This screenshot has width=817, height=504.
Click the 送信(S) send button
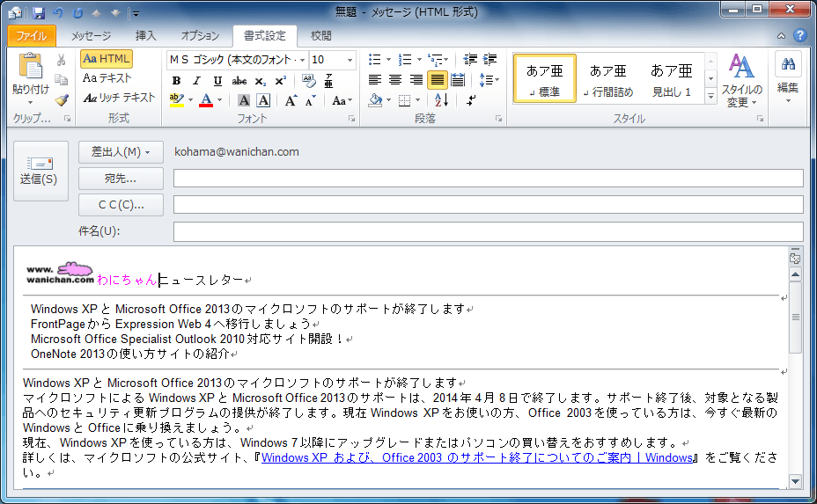[x=40, y=171]
